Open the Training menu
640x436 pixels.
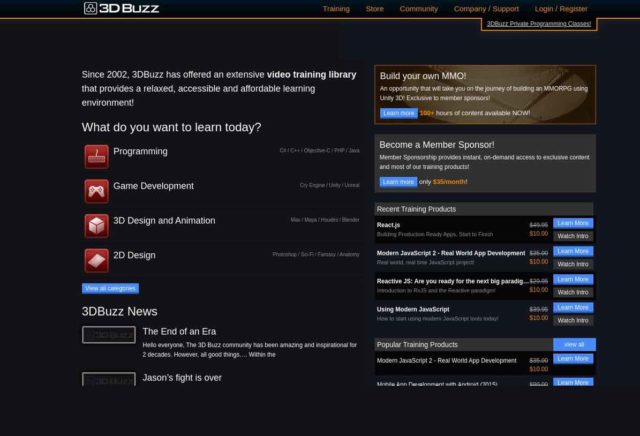click(336, 9)
